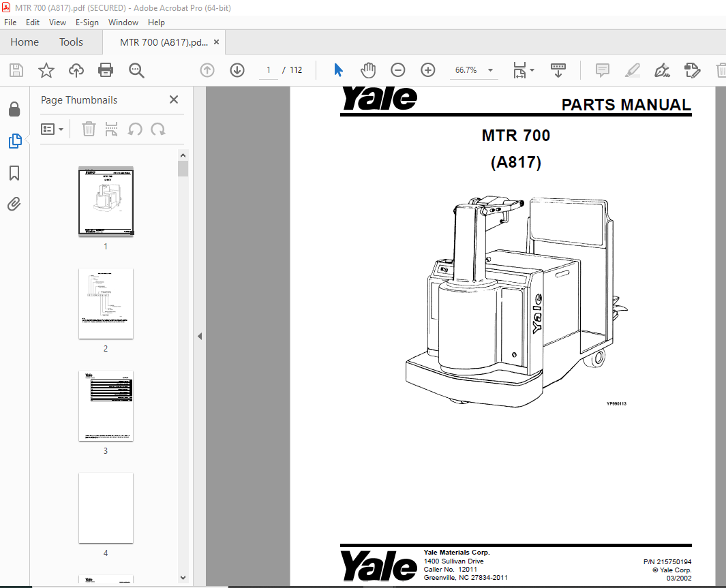Click the upload to cloud icon

pyautogui.click(x=76, y=70)
